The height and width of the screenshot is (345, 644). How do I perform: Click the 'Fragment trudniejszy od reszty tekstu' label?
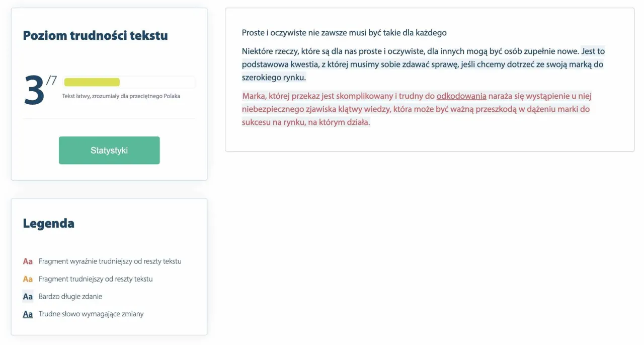point(96,279)
